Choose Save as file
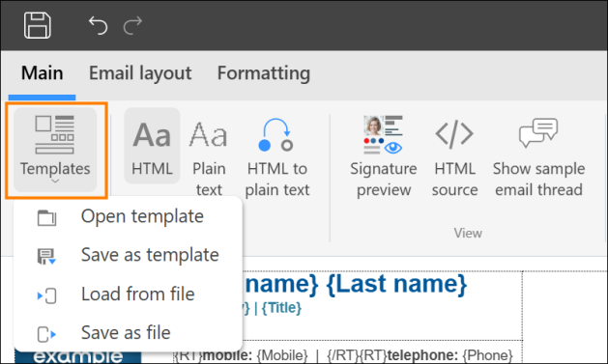 click(x=128, y=333)
